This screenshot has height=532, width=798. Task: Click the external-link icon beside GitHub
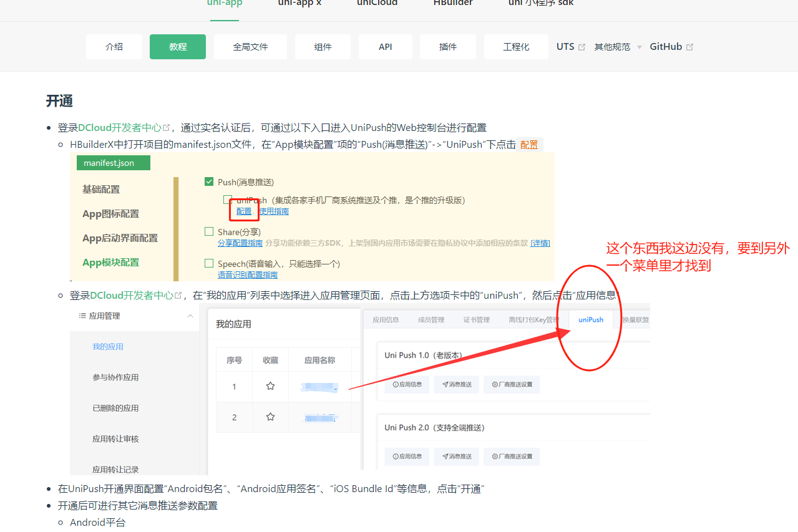pyautogui.click(x=689, y=47)
